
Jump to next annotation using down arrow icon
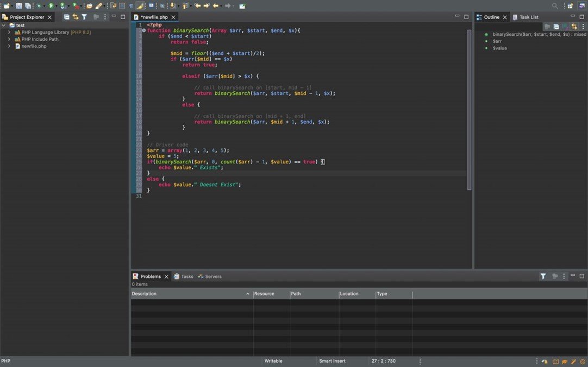click(172, 5)
